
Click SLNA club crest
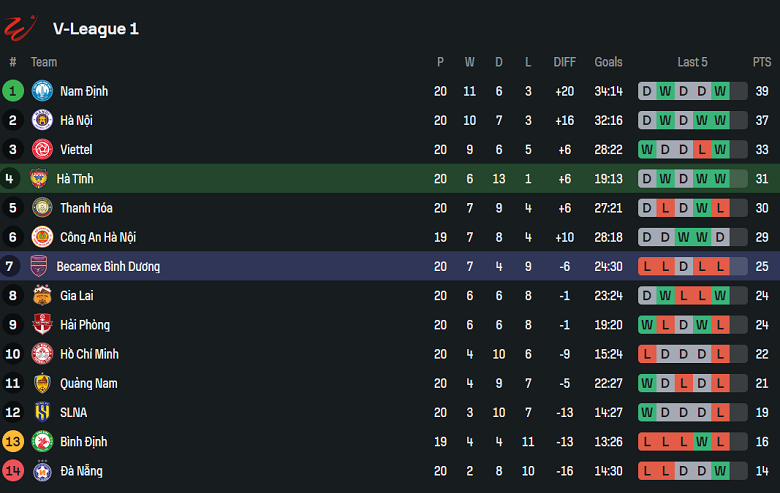coord(42,413)
